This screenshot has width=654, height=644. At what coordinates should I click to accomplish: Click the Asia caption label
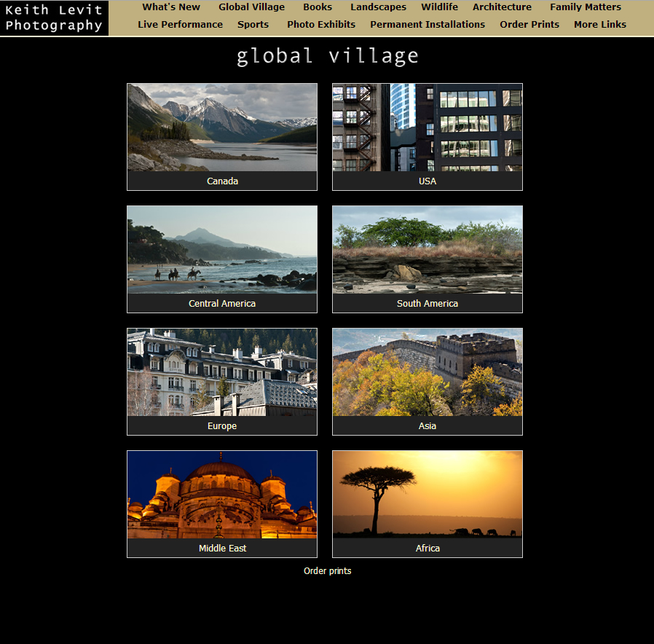click(x=427, y=426)
